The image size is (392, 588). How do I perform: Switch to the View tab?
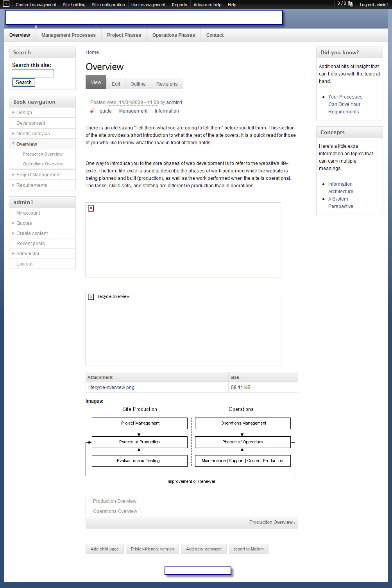coord(96,82)
